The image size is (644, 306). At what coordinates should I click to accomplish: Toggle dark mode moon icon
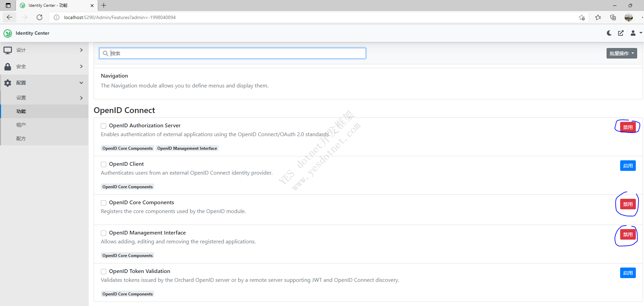pyautogui.click(x=609, y=33)
